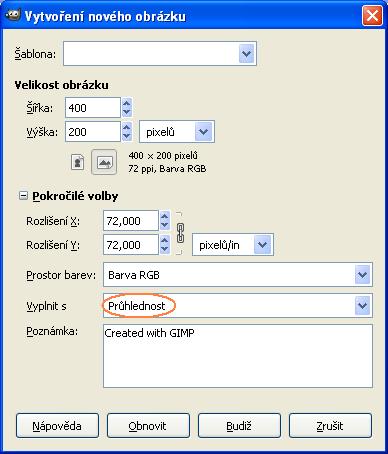Viewport: 388px width, 454px height.
Task: Click the Rozlišení Y input field
Action: (131, 245)
